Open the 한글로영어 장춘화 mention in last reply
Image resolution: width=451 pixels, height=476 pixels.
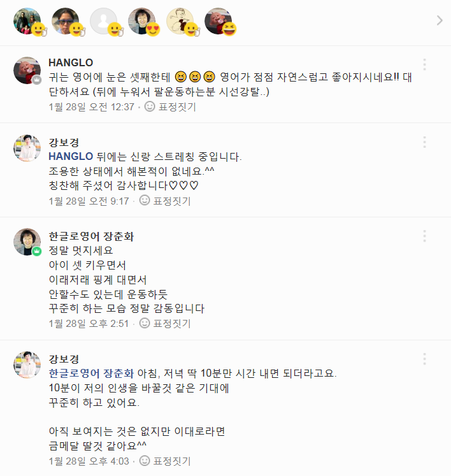(91, 373)
